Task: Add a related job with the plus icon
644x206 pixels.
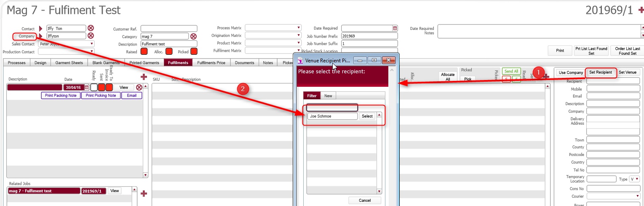Action: (x=144, y=193)
